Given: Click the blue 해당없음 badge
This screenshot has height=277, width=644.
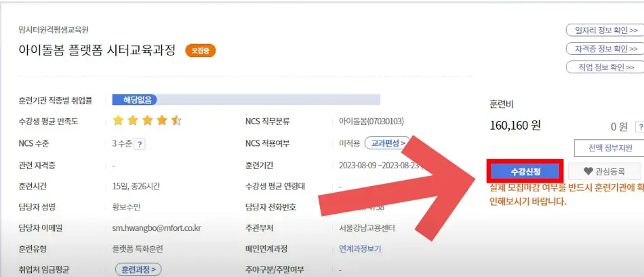Looking at the screenshot, I should 135,100.
